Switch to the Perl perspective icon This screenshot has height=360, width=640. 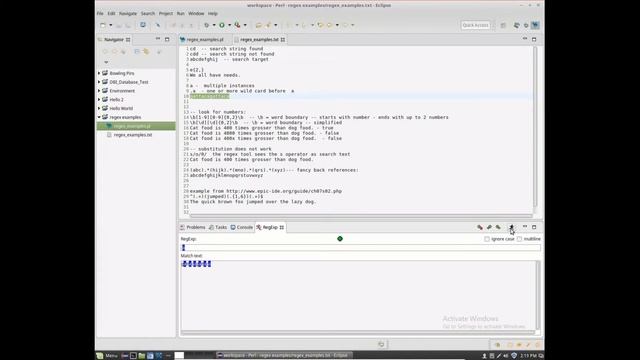click(x=535, y=25)
